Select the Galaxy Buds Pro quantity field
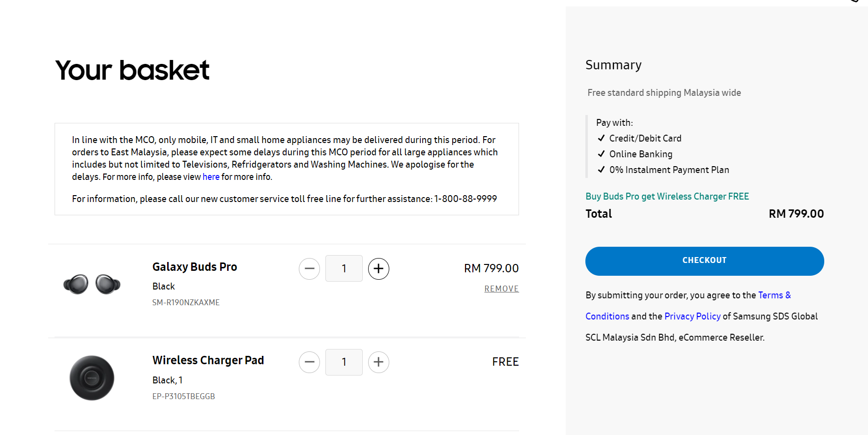 (x=344, y=268)
